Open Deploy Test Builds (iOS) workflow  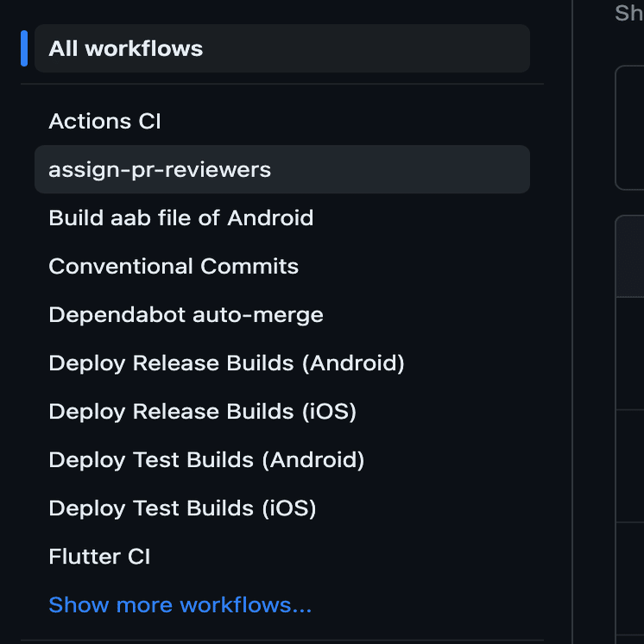[282, 508]
